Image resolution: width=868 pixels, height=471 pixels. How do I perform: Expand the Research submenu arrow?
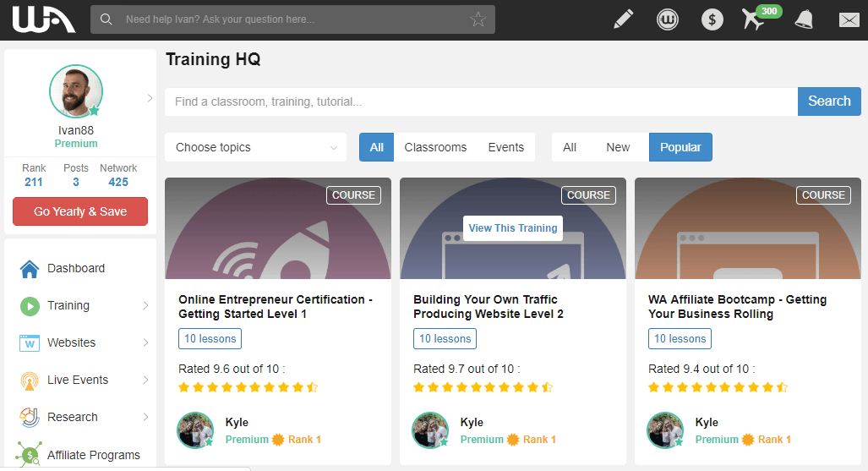[145, 417]
